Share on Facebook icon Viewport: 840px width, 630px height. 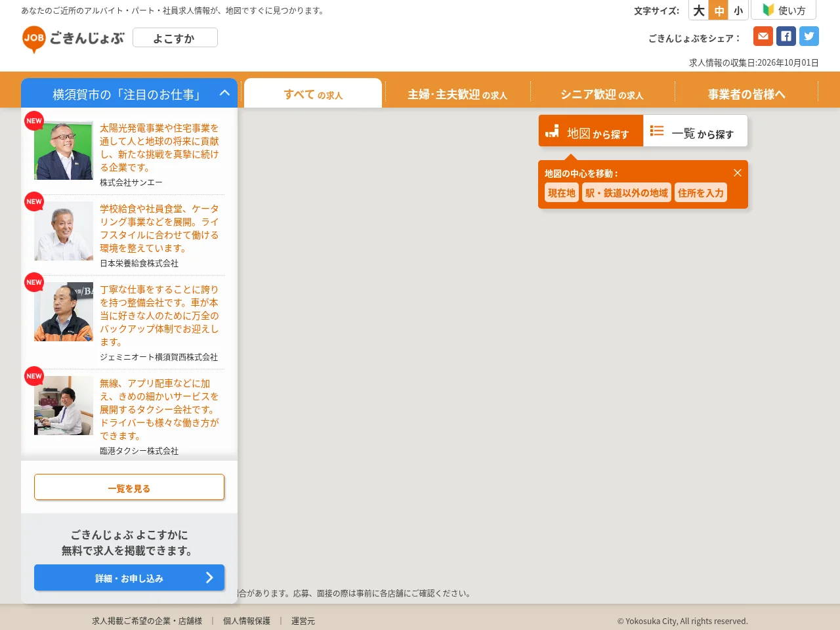pos(786,36)
